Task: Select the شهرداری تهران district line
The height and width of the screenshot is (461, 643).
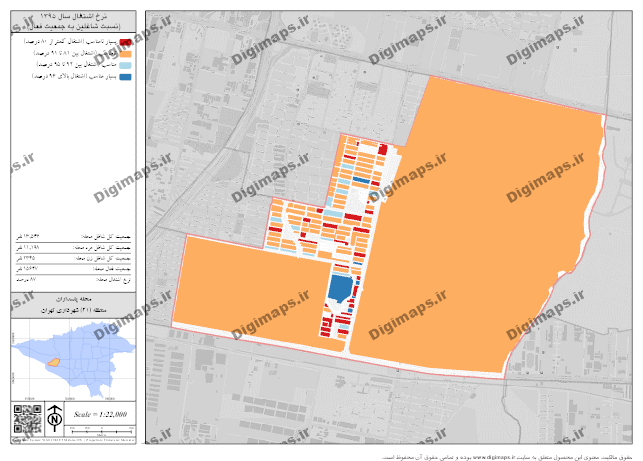Action: pos(74,310)
